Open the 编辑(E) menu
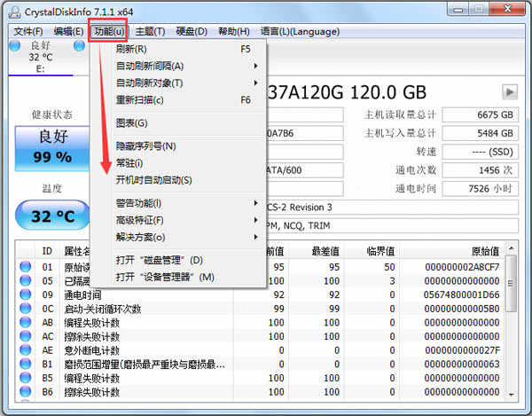This screenshot has height=416, width=532. pyautogui.click(x=68, y=32)
